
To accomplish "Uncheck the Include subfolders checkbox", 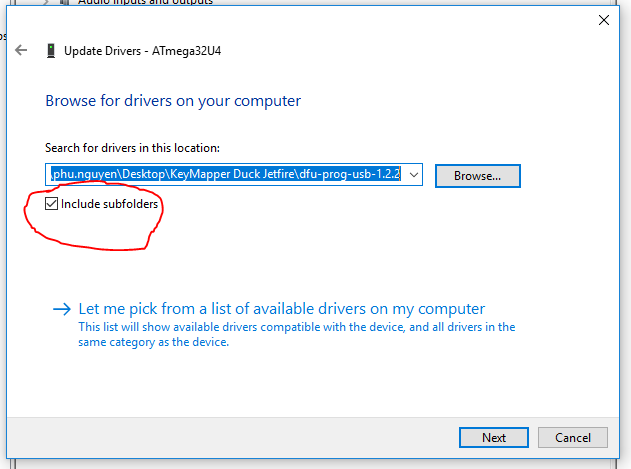I will tap(52, 204).
